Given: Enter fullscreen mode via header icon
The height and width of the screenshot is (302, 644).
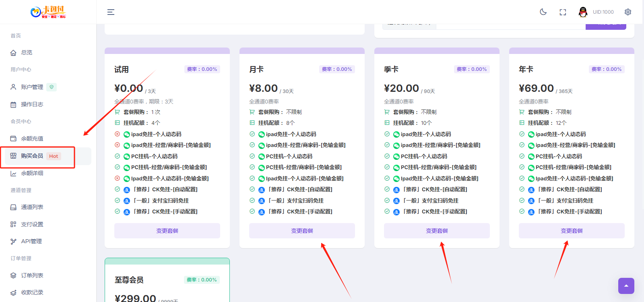Looking at the screenshot, I should tap(563, 12).
